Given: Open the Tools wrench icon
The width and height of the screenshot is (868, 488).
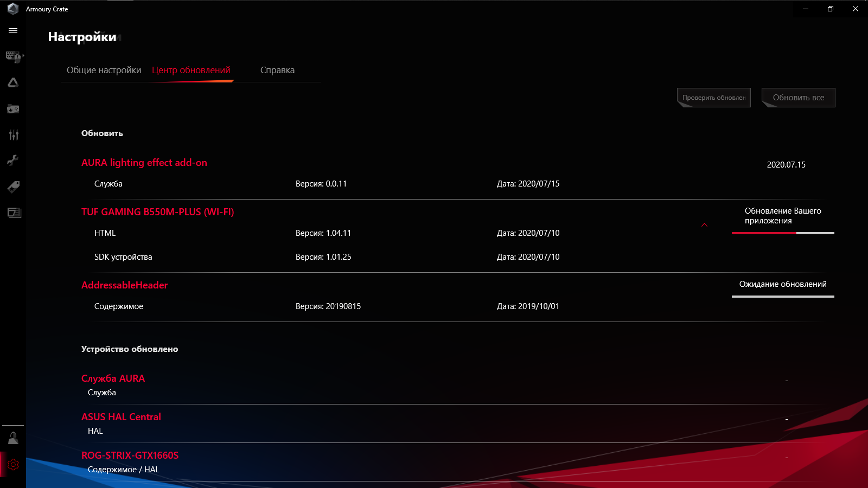Looking at the screenshot, I should [x=13, y=160].
